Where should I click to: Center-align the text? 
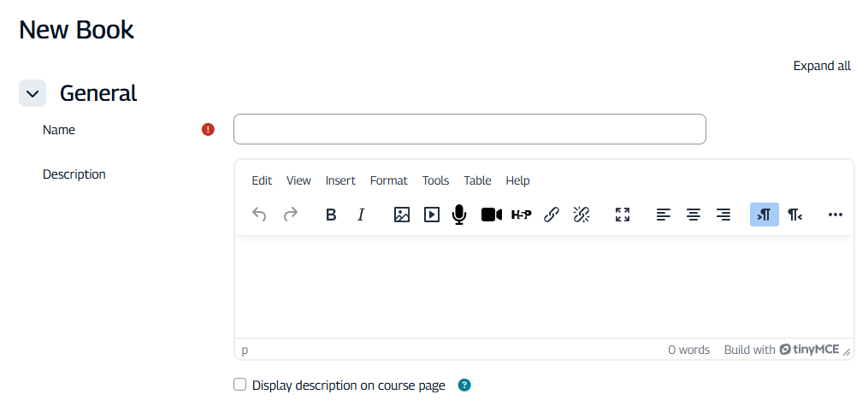[694, 215]
